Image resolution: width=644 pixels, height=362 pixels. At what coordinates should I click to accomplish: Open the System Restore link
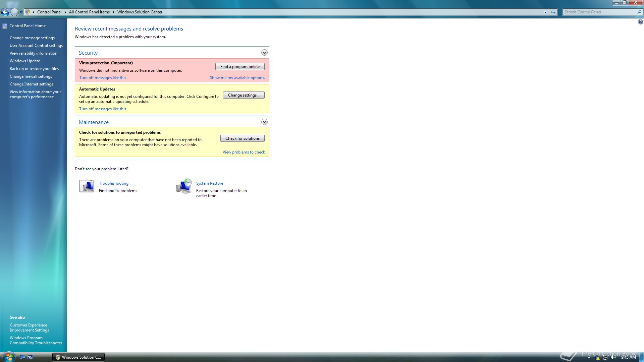[x=210, y=183]
